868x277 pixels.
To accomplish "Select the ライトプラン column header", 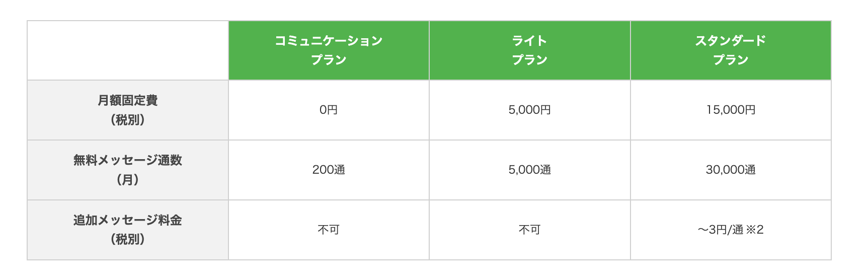I will click(x=529, y=50).
